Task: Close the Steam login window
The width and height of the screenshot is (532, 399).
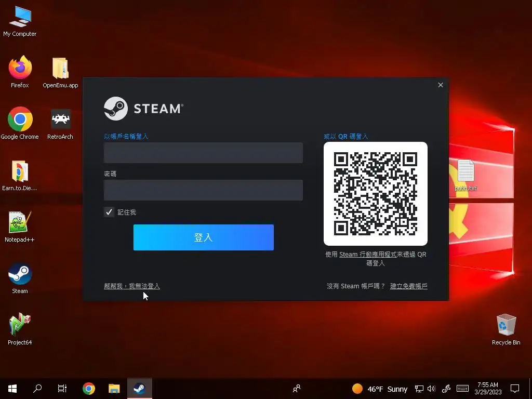Action: [441, 85]
